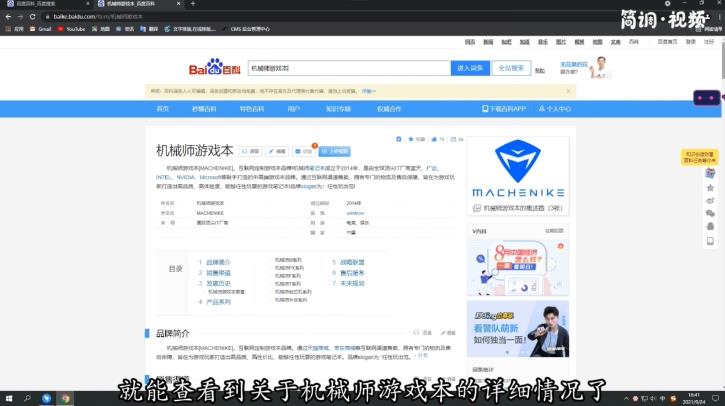The height and width of the screenshot is (406, 725).
Task: Click the 全站搜索 button
Action: (510, 68)
